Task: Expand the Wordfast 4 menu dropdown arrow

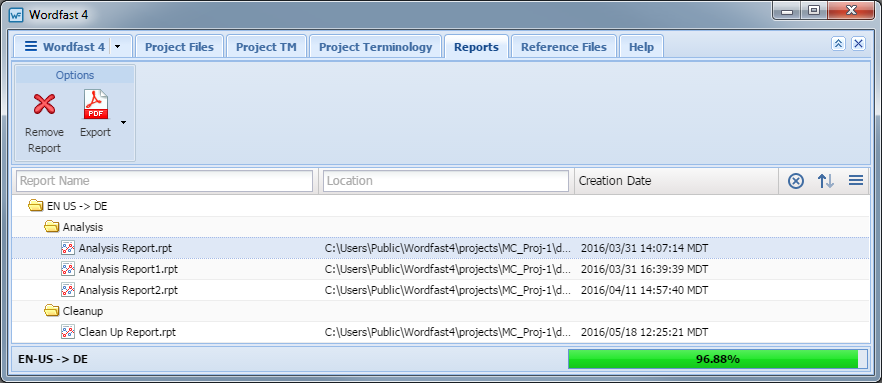Action: point(118,47)
